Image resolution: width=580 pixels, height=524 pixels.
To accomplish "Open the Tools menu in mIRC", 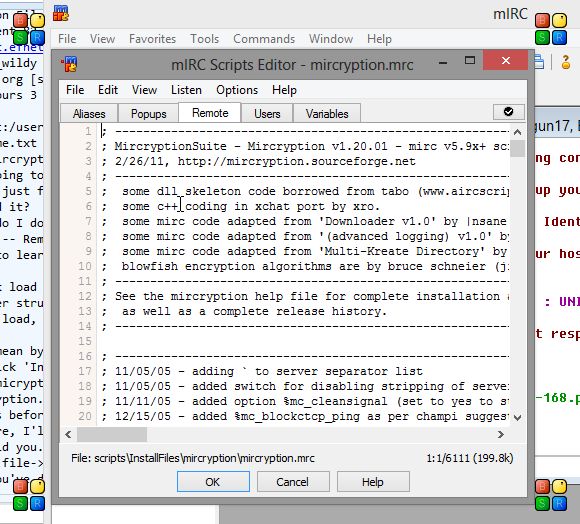I will [x=205, y=39].
